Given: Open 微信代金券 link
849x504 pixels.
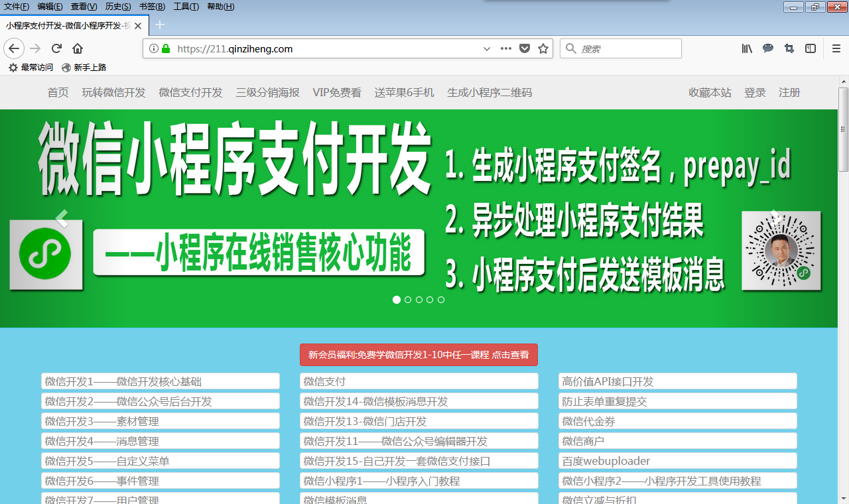Looking at the screenshot, I should tap(678, 421).
